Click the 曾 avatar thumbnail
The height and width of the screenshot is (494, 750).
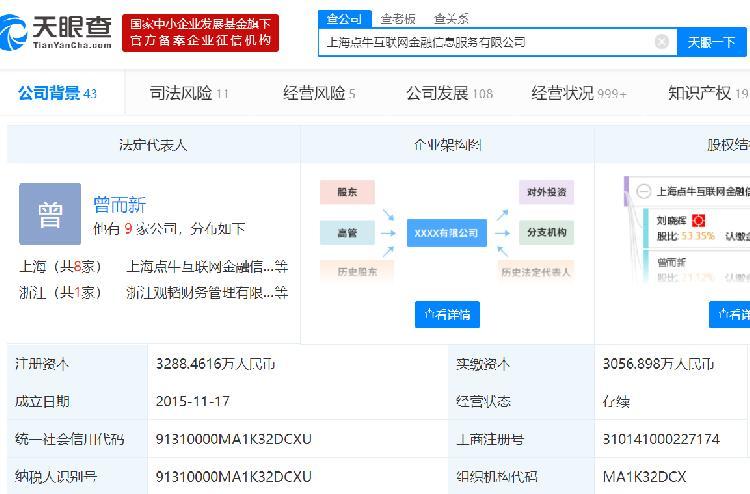tap(50, 214)
